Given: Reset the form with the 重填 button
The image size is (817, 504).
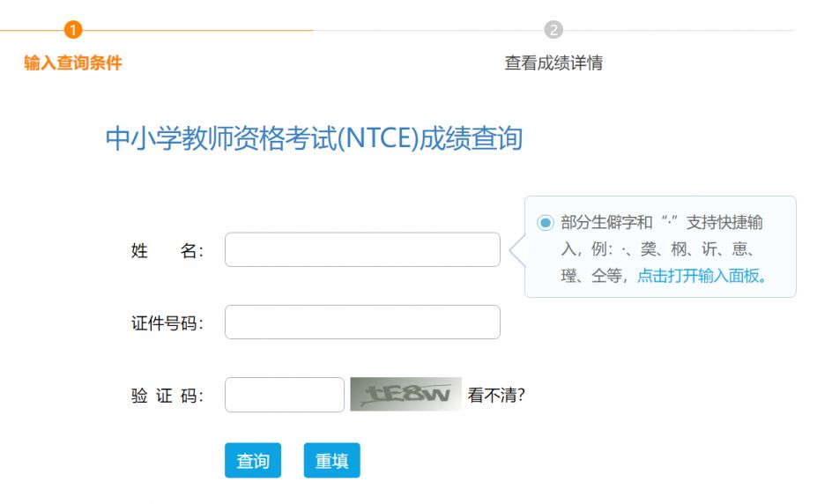Looking at the screenshot, I should coord(332,460).
